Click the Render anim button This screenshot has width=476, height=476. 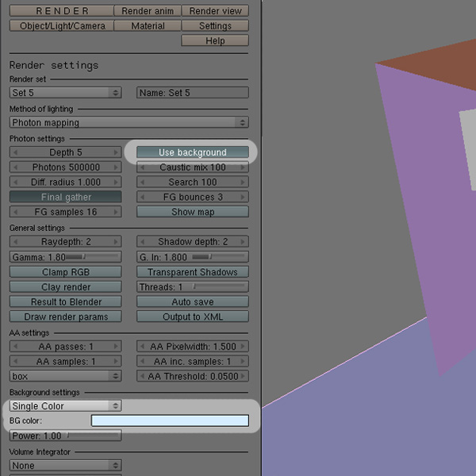click(x=148, y=11)
